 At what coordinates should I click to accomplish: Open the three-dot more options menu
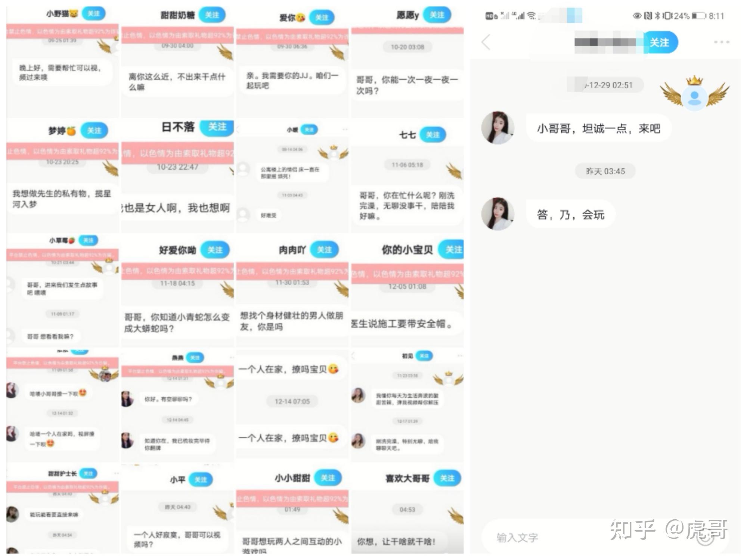(721, 42)
